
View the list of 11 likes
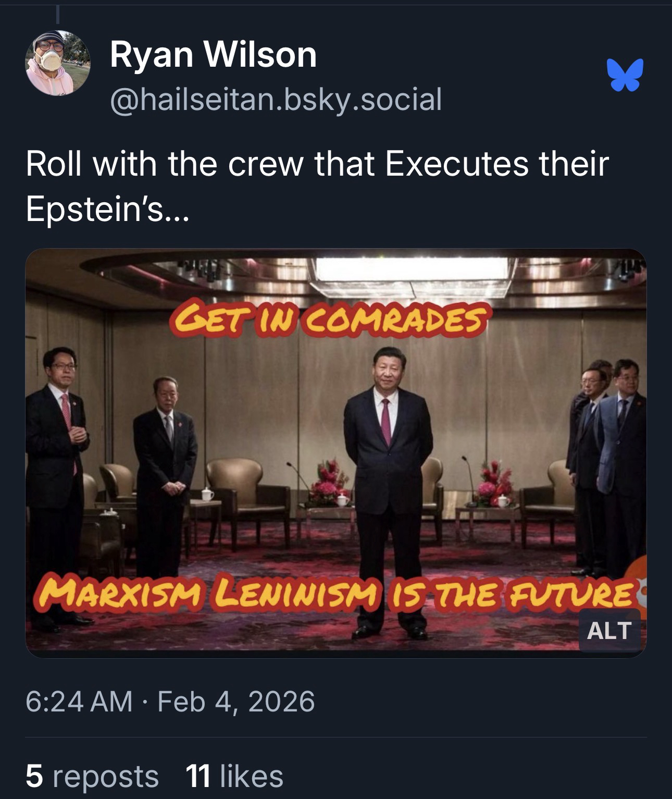[x=234, y=776]
